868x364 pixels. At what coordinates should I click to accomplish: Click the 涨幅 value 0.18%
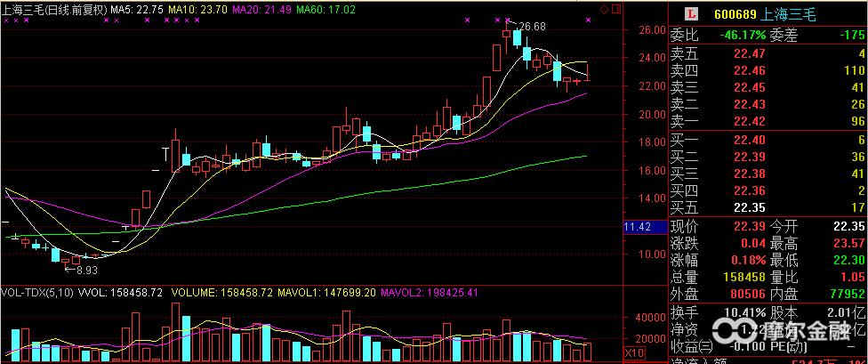pos(747,261)
